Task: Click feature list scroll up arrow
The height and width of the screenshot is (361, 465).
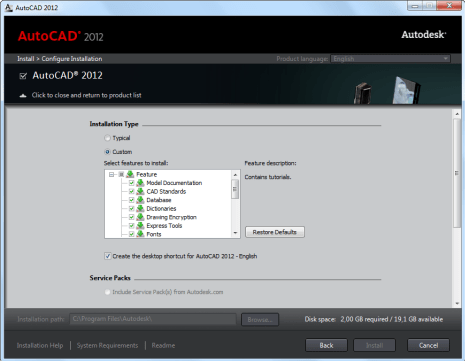Action: [x=235, y=175]
